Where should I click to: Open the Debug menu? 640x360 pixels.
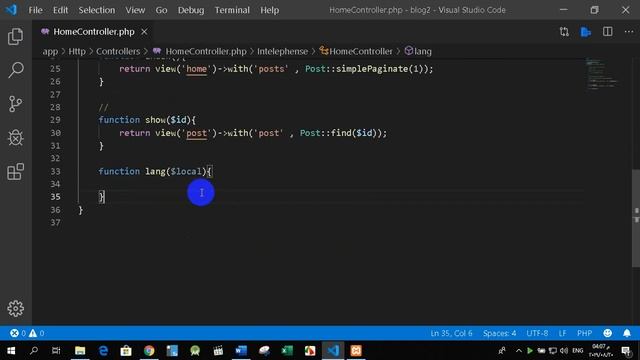[191, 10]
